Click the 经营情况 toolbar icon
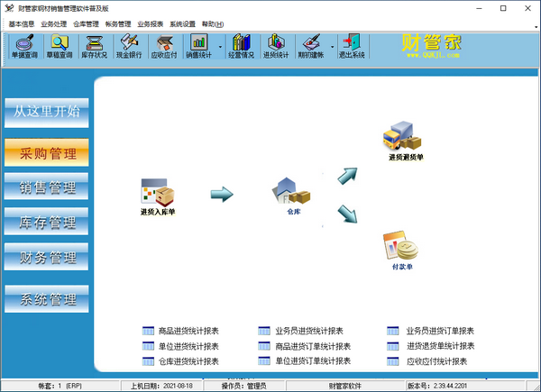 (x=242, y=45)
